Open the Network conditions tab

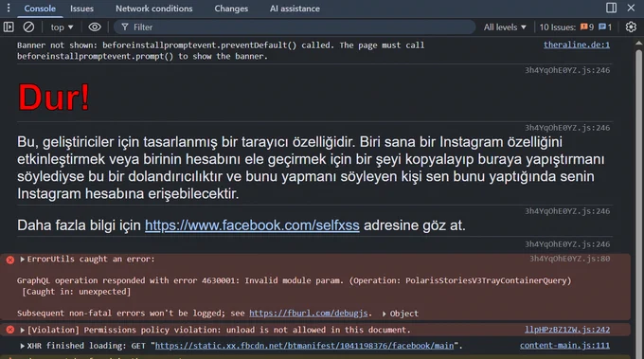pos(153,9)
